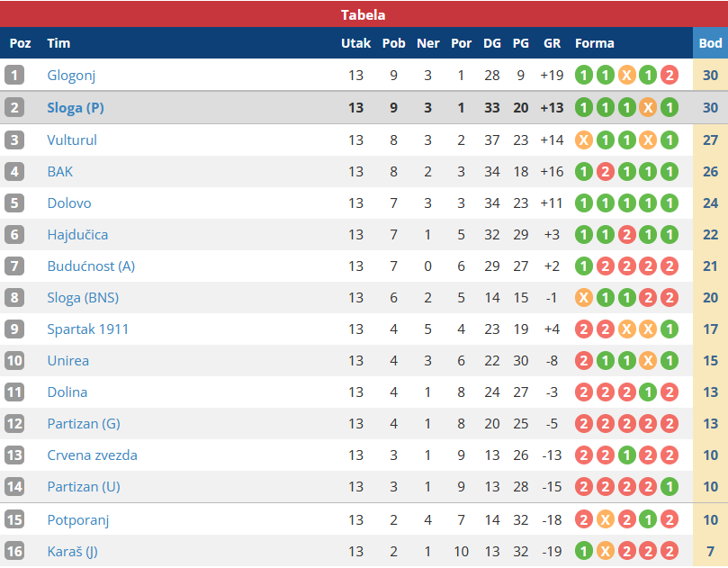The width and height of the screenshot is (728, 568).
Task: Click the green win icon in Partizan (U)'s form
Action: (669, 487)
